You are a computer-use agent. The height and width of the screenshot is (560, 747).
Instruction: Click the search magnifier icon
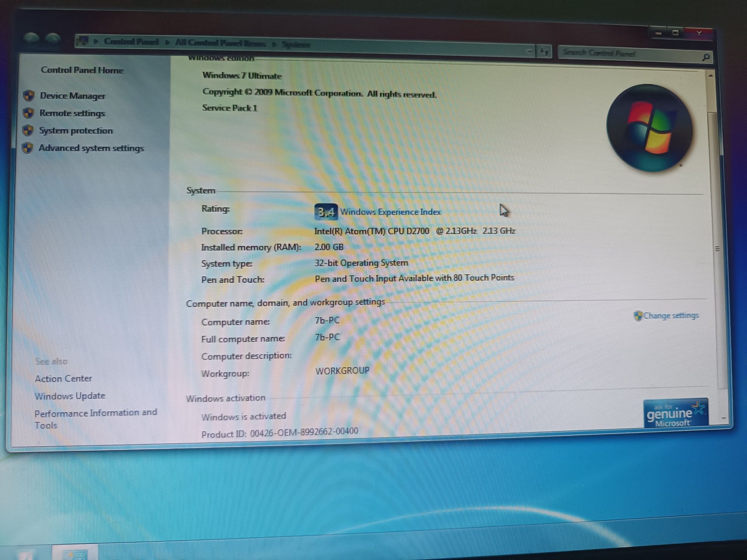(x=706, y=57)
